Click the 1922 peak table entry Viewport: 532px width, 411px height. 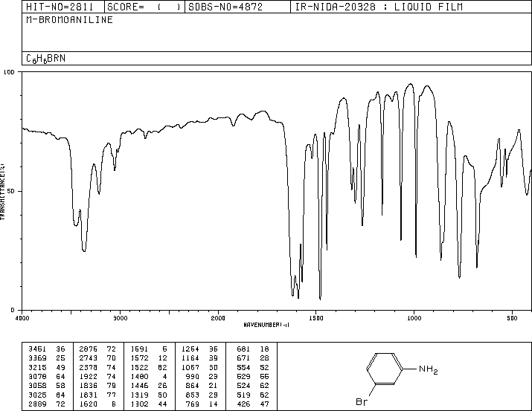pos(97,376)
